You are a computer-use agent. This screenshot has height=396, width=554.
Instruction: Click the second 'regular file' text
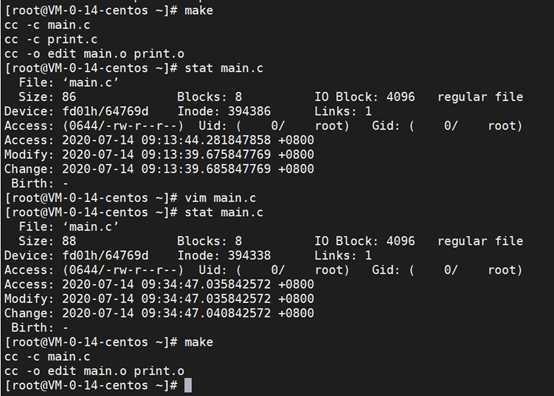tap(480, 241)
